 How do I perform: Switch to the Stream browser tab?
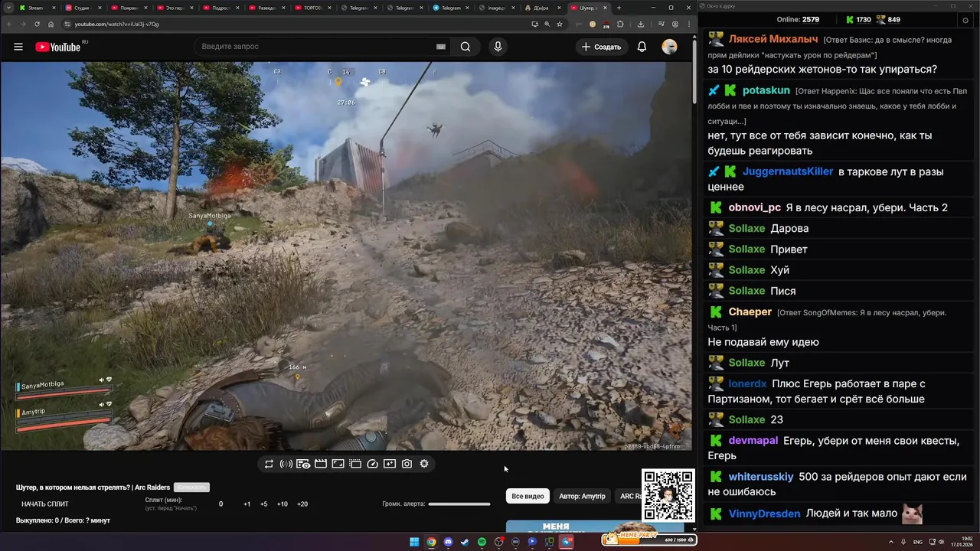tap(37, 8)
